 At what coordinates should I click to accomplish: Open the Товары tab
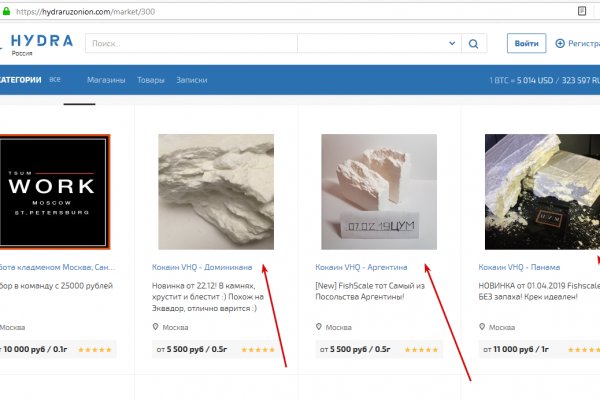151,79
